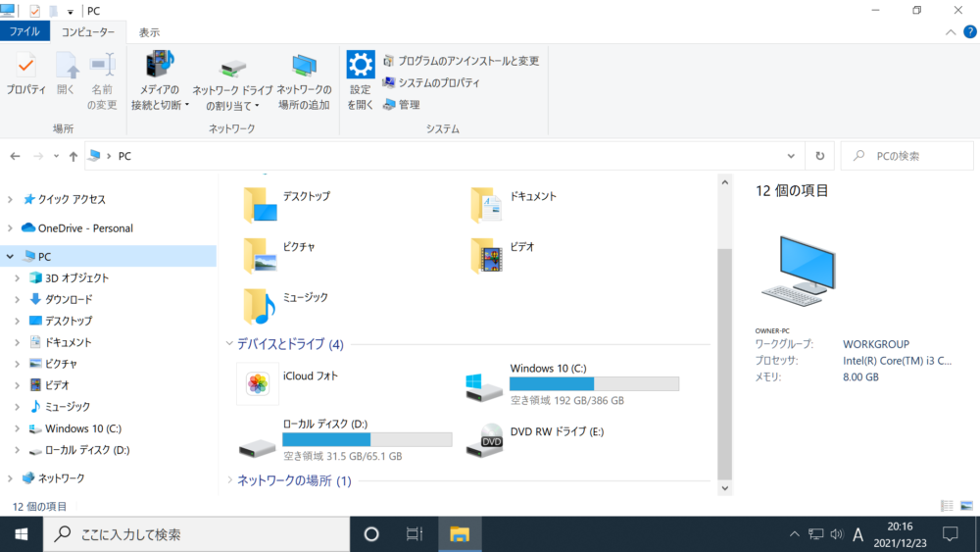The width and height of the screenshot is (980, 552).
Task: Go back with the left arrow button
Action: (15, 156)
